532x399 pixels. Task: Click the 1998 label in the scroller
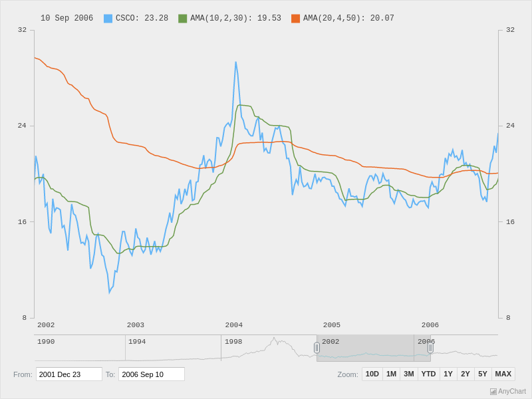(233, 342)
